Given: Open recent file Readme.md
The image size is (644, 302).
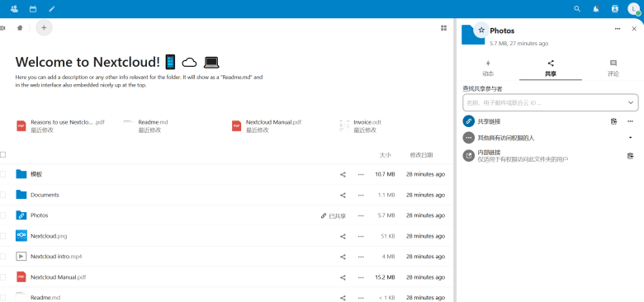Looking at the screenshot, I should point(145,126).
